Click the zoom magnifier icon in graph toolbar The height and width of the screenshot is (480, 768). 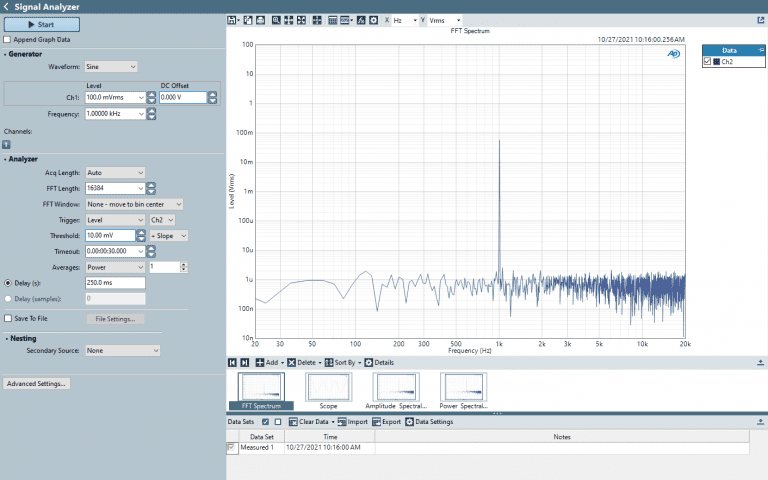[x=276, y=20]
